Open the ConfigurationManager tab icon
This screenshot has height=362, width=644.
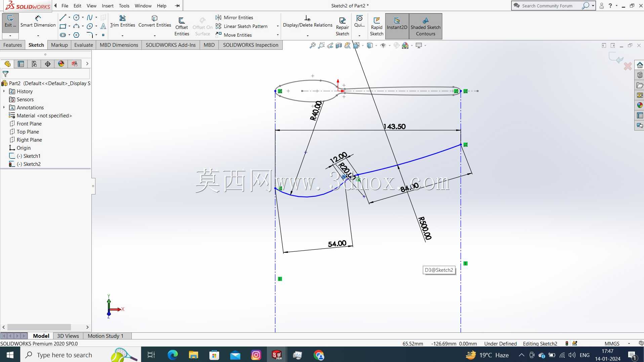34,64
